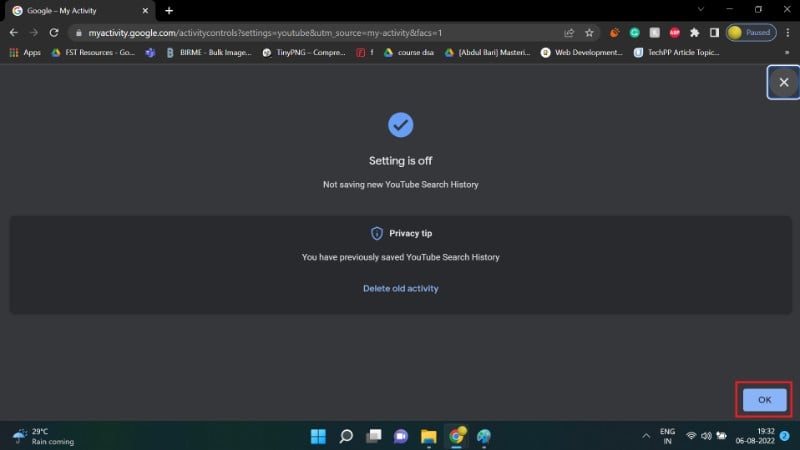This screenshot has height=450, width=800.
Task: Open the Wi-Fi network tray icon
Action: 691,436
